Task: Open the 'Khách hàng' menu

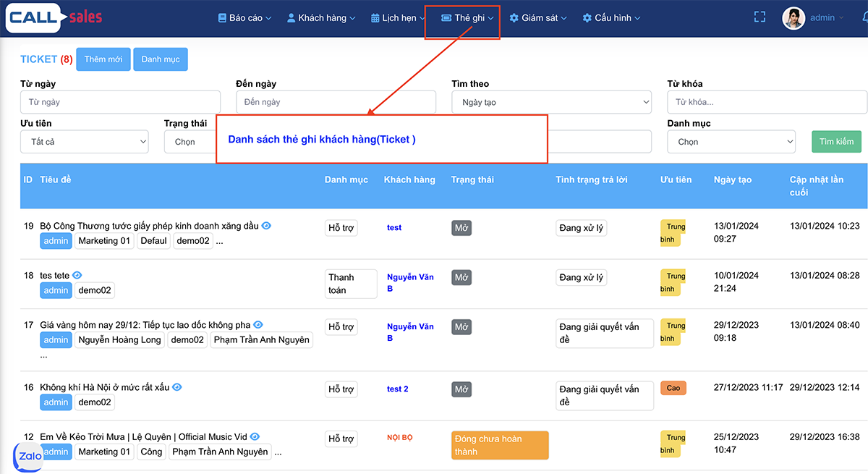Action: [320, 17]
